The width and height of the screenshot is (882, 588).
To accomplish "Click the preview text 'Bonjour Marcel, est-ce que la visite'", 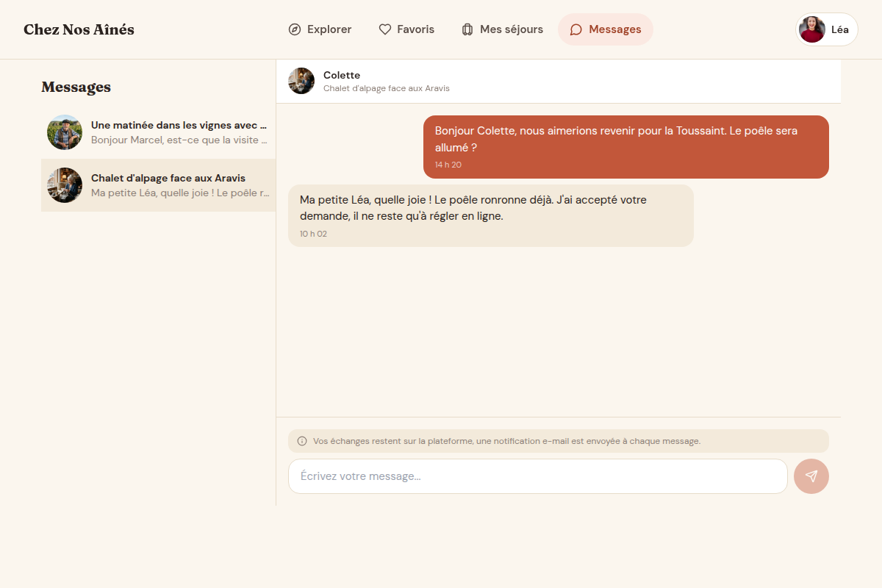I will coord(179,140).
